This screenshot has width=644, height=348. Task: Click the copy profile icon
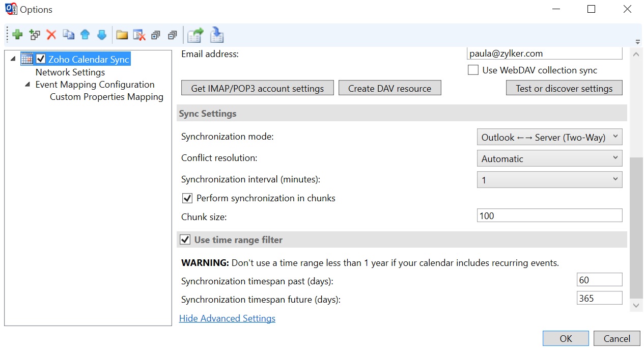click(x=68, y=35)
